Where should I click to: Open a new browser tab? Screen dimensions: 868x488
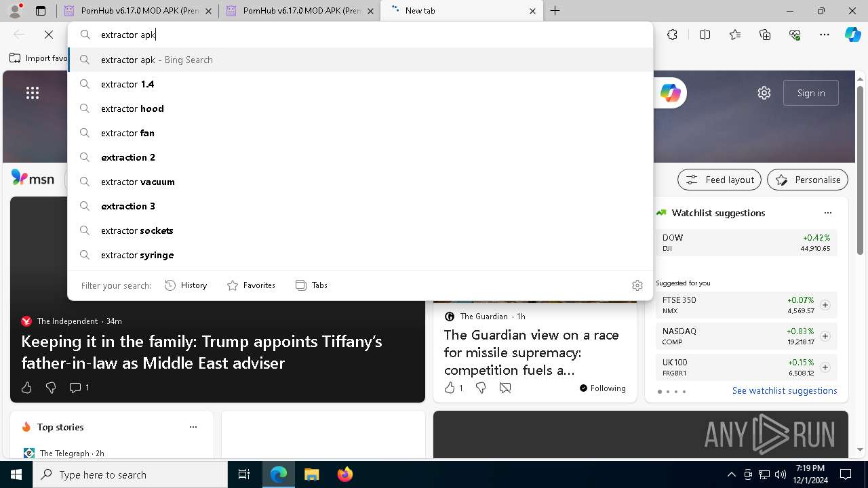tap(555, 11)
